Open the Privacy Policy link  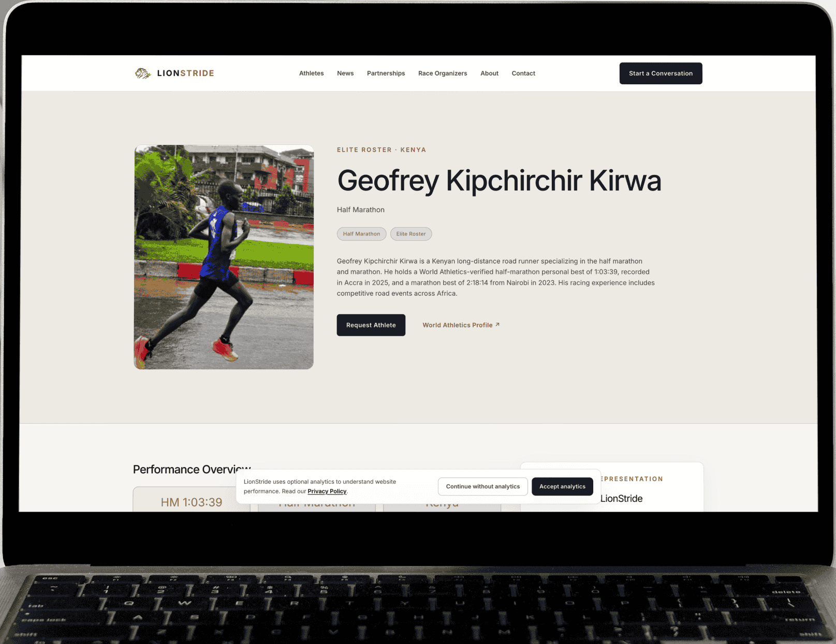click(x=327, y=491)
